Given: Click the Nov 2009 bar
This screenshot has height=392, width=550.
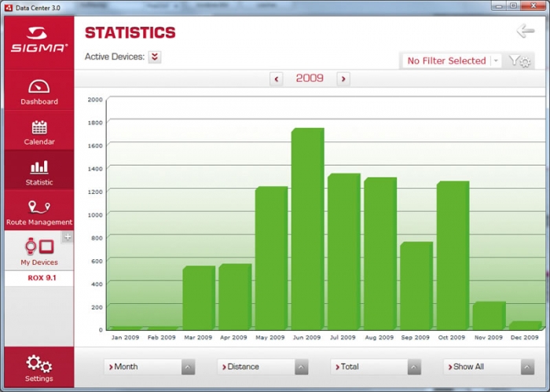Looking at the screenshot, I should [x=489, y=316].
